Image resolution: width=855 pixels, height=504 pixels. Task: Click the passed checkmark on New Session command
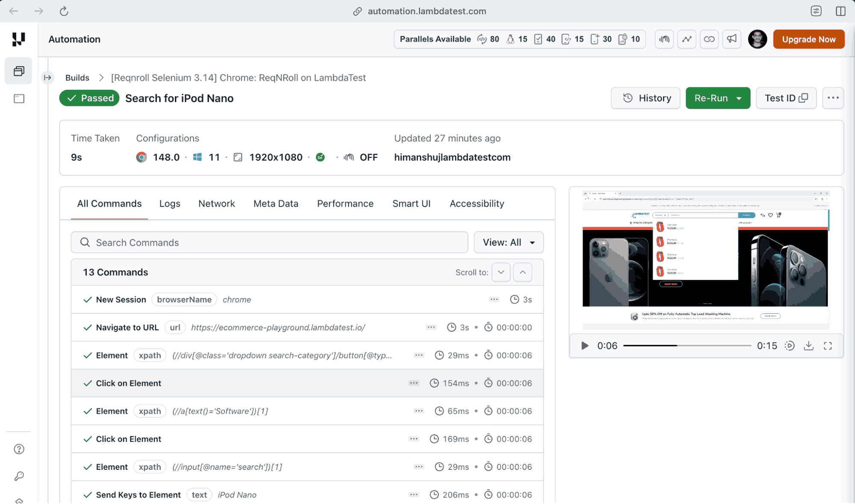87,299
